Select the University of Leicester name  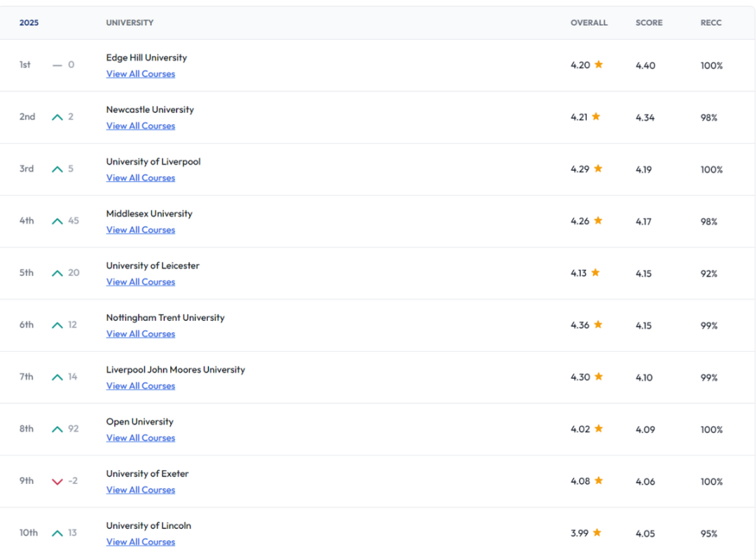[x=153, y=265]
